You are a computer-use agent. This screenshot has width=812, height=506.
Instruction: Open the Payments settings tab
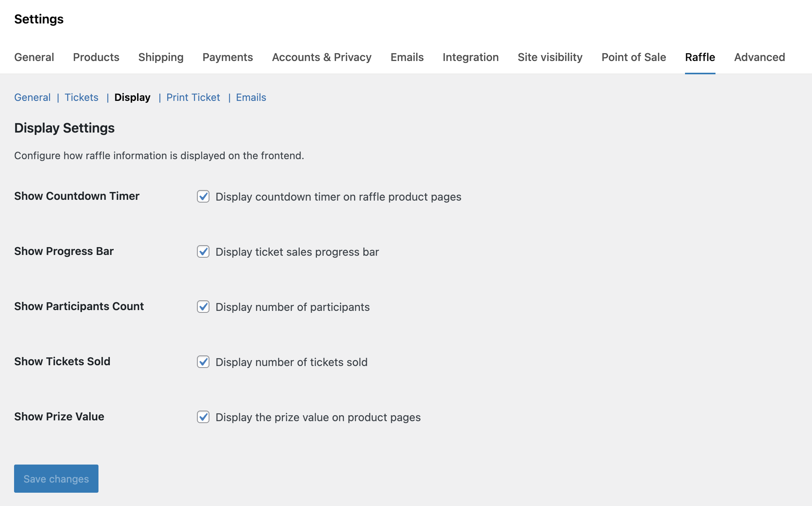click(x=228, y=57)
